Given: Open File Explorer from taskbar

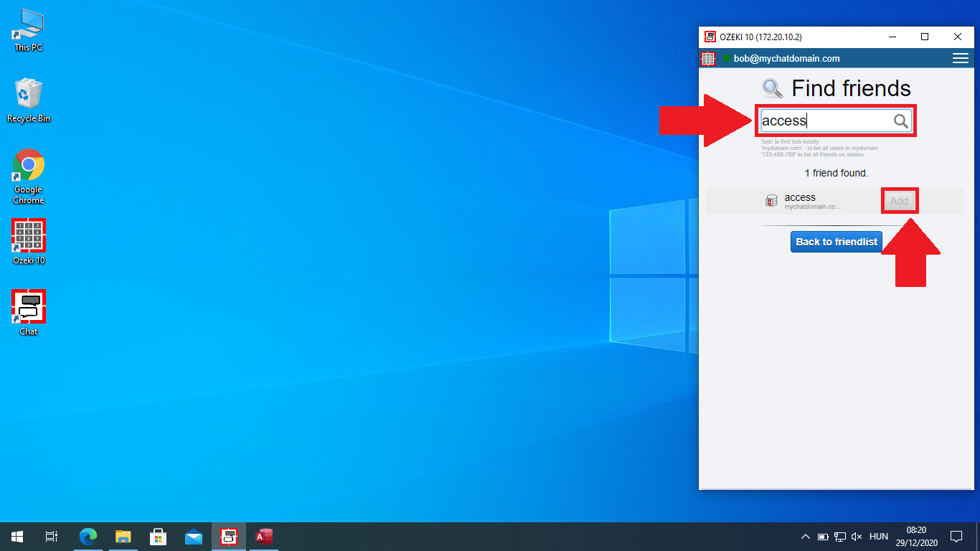Looking at the screenshot, I should point(123,537).
